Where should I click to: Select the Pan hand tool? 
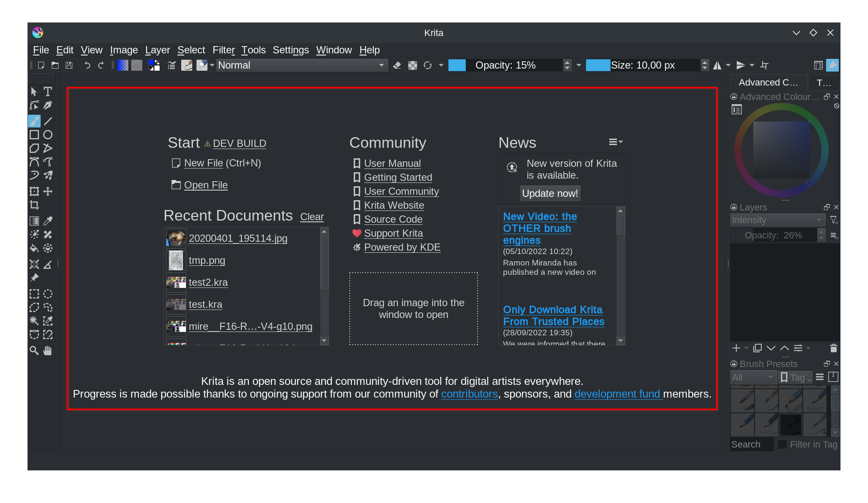click(48, 351)
